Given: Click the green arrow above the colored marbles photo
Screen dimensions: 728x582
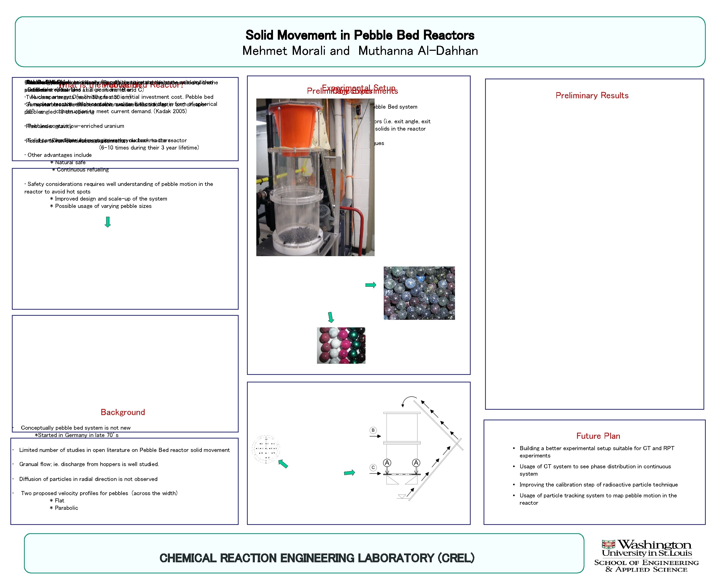Looking at the screenshot, I should click(x=331, y=318).
